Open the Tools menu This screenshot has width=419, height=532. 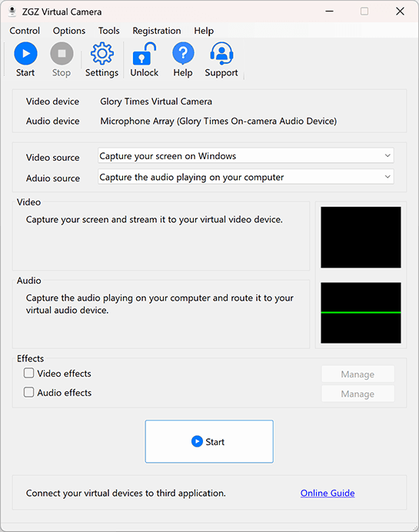click(x=109, y=31)
